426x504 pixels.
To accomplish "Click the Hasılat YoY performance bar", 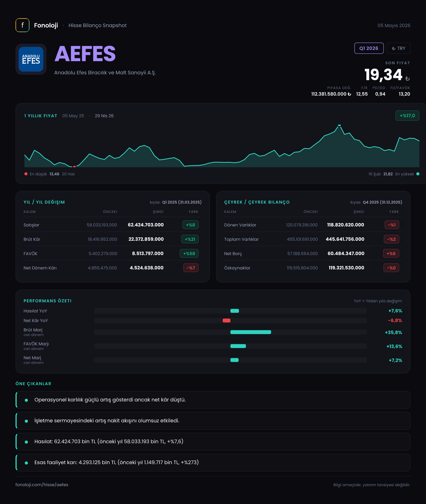I will tap(234, 311).
